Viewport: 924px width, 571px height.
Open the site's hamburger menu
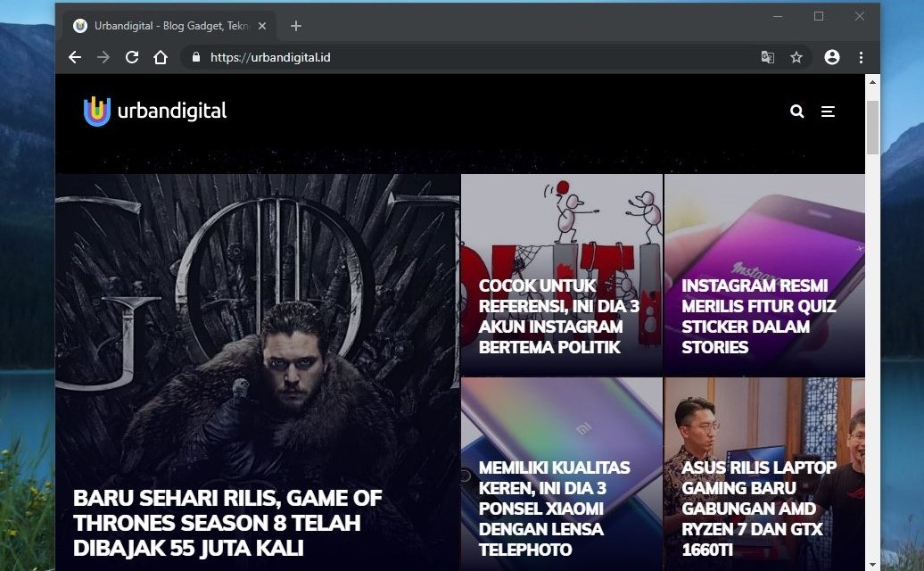pos(828,112)
